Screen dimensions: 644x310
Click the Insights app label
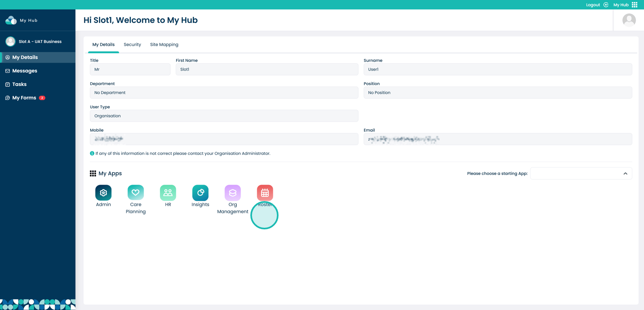pos(200,204)
